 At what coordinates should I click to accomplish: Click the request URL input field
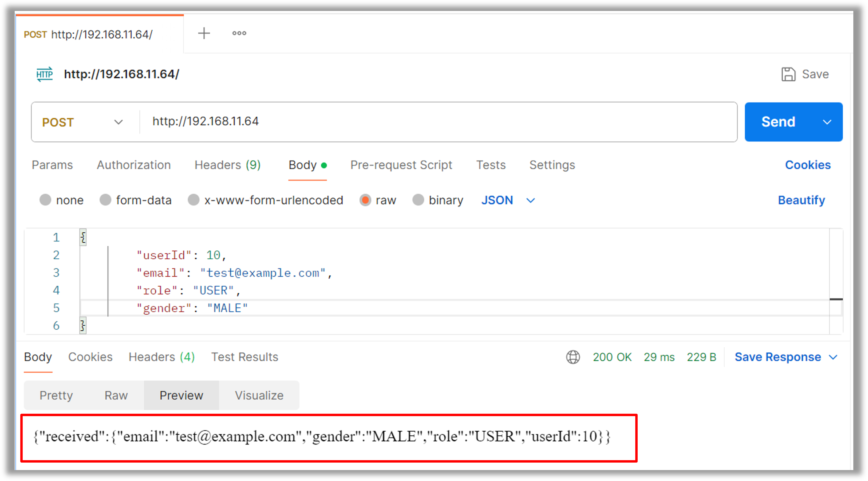coord(371,122)
